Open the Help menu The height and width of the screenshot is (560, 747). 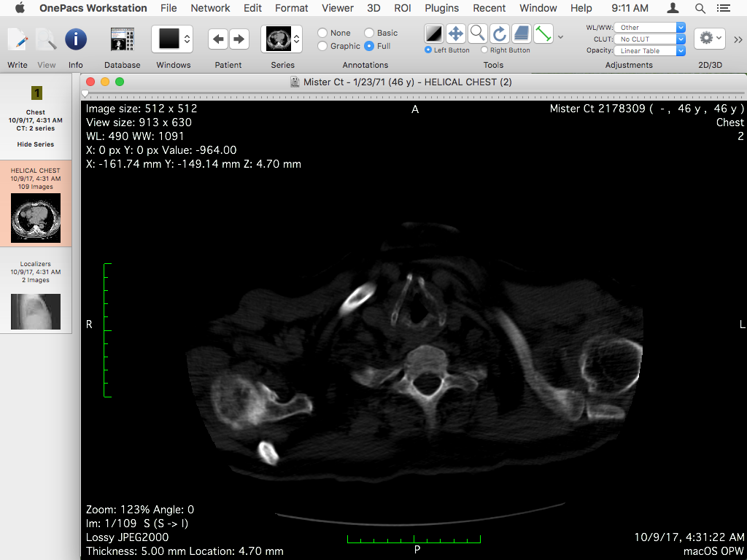coord(581,8)
